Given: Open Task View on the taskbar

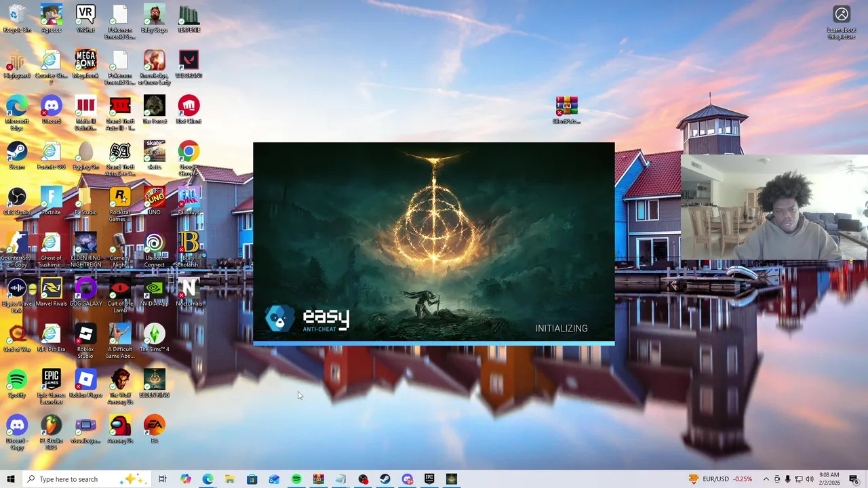Looking at the screenshot, I should coord(163,479).
